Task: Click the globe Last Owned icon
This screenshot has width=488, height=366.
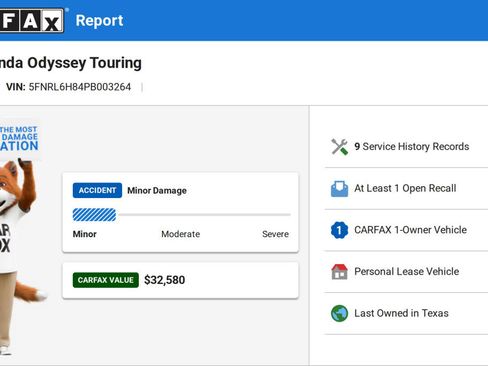Action: tap(339, 313)
